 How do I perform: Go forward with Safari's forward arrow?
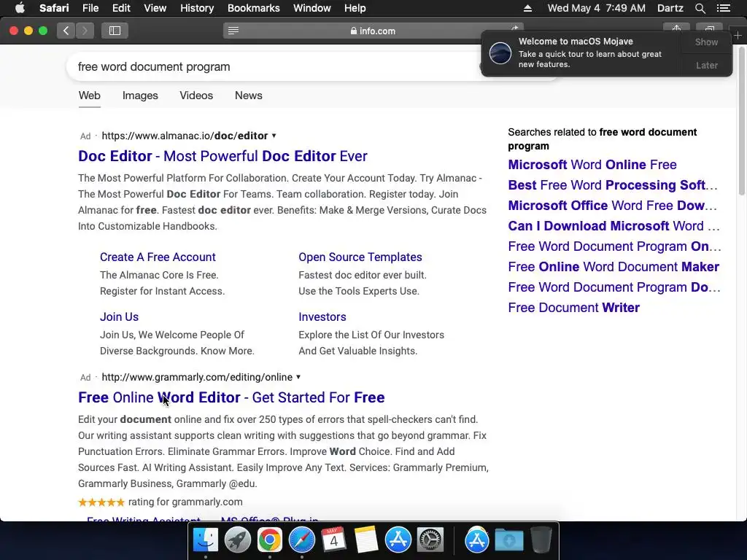[x=85, y=31]
